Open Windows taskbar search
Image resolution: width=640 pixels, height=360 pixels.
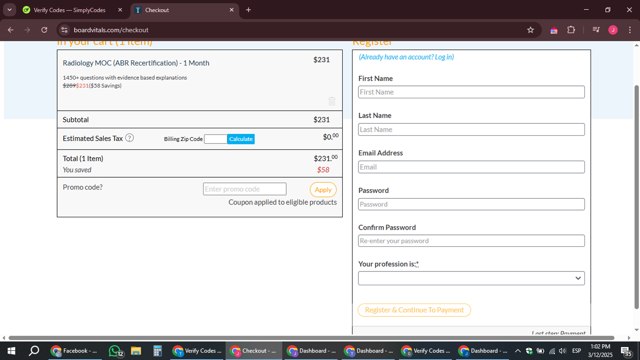[x=34, y=351]
